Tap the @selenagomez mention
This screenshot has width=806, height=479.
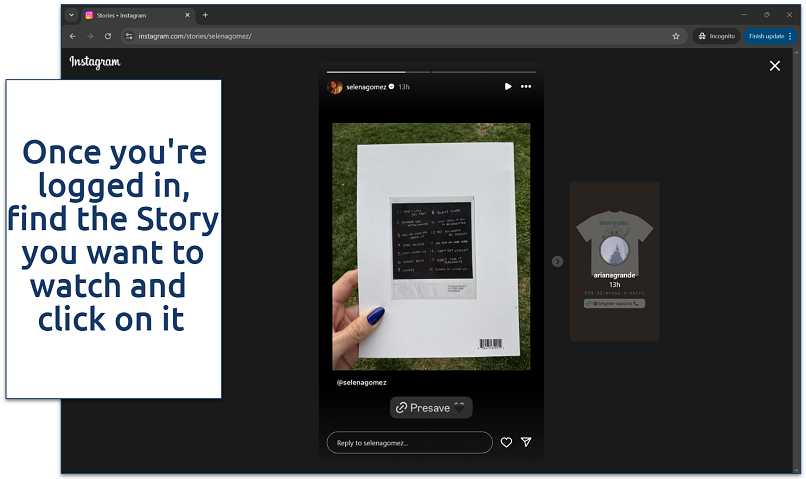click(x=361, y=382)
